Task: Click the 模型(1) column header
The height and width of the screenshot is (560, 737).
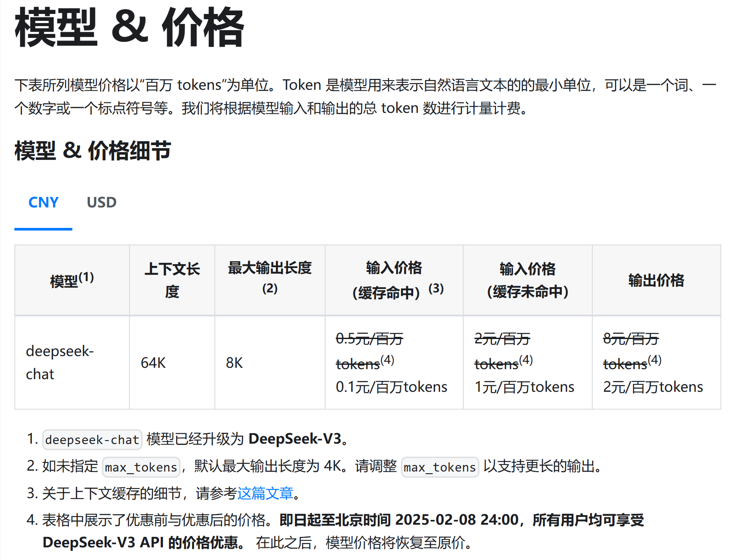Action: point(72,280)
